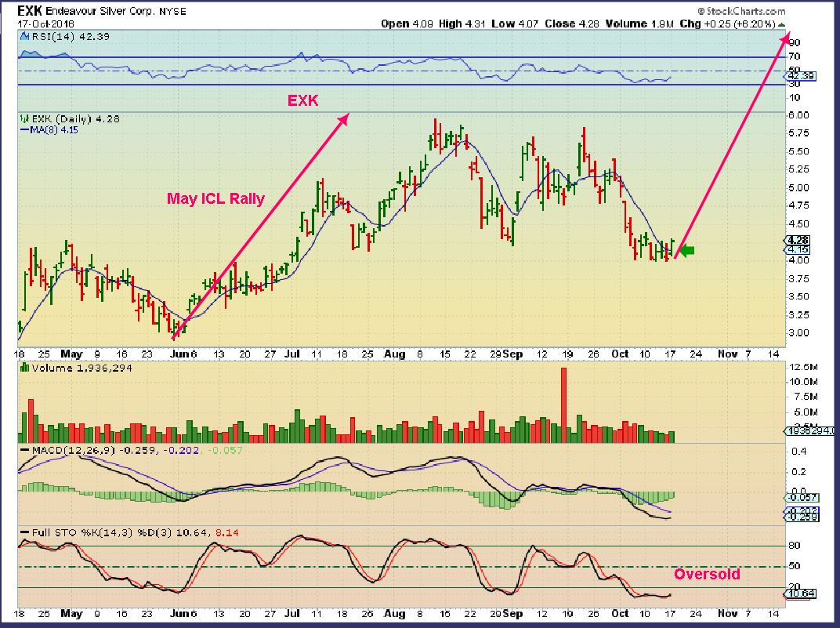The width and height of the screenshot is (840, 628).
Task: Select the EXK ticker symbol in header
Action: (x=30, y=11)
